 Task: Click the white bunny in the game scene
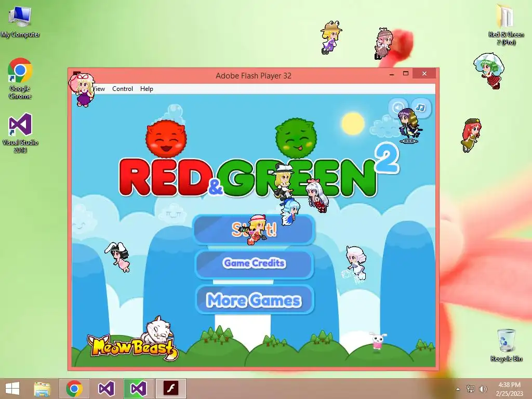click(x=378, y=341)
